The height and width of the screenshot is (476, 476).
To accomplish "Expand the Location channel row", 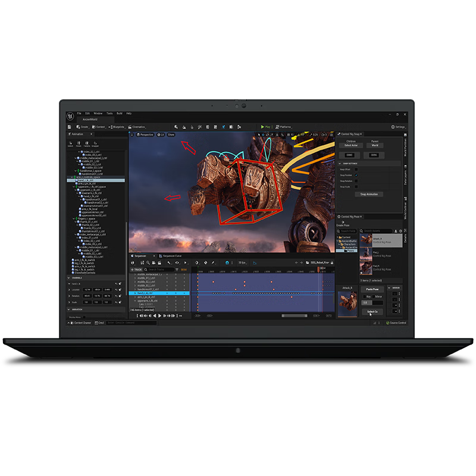I will [69, 290].
